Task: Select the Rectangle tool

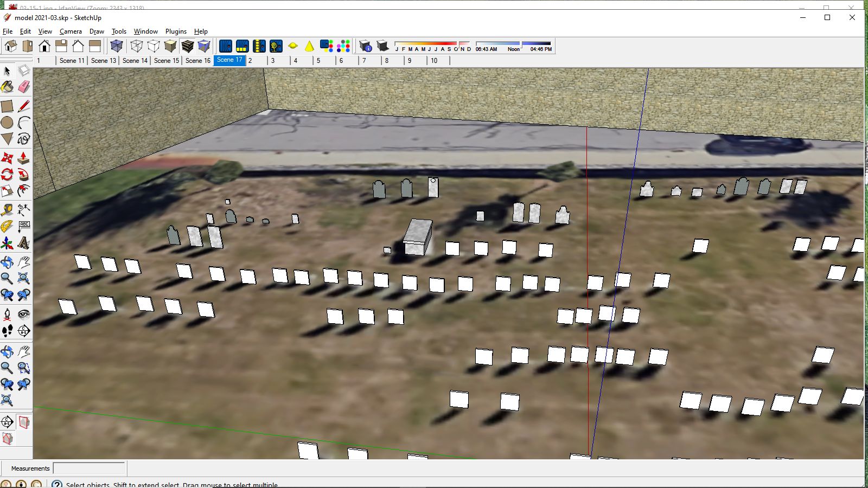Action: [x=8, y=106]
